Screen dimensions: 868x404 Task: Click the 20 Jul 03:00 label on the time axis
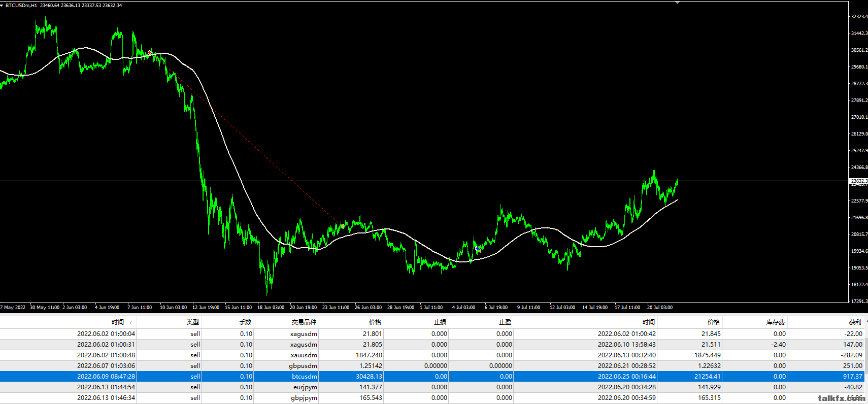[x=660, y=307]
